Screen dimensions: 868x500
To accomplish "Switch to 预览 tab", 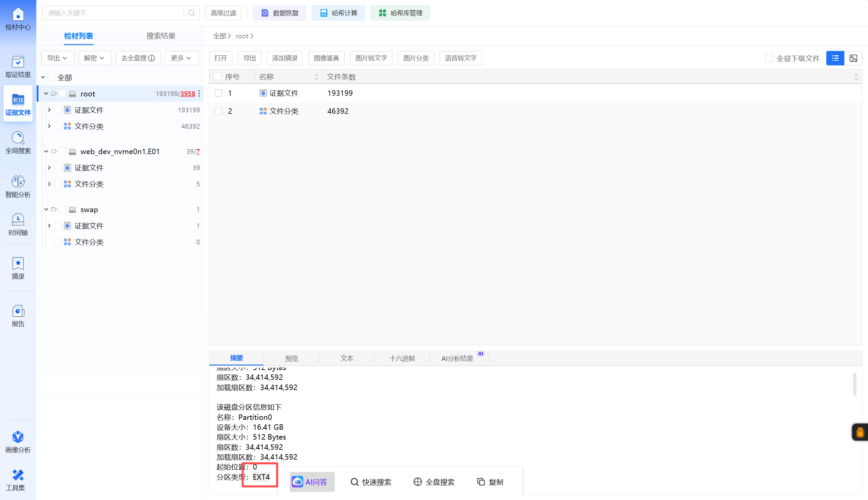I will pos(292,358).
